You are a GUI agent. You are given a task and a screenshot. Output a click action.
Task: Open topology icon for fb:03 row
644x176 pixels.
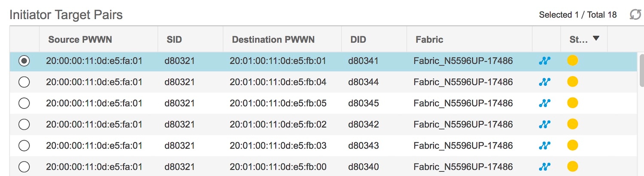544,146
